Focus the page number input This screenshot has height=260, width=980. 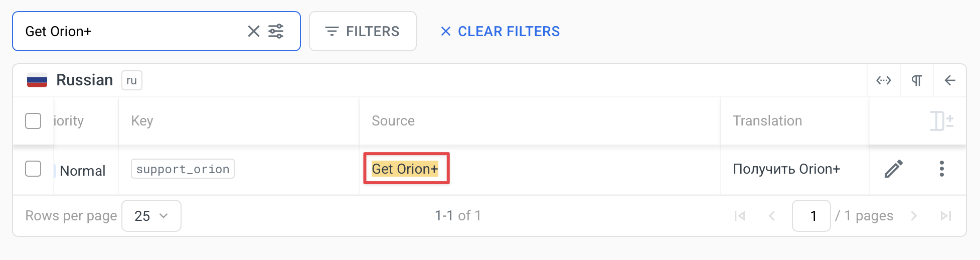coord(811,216)
